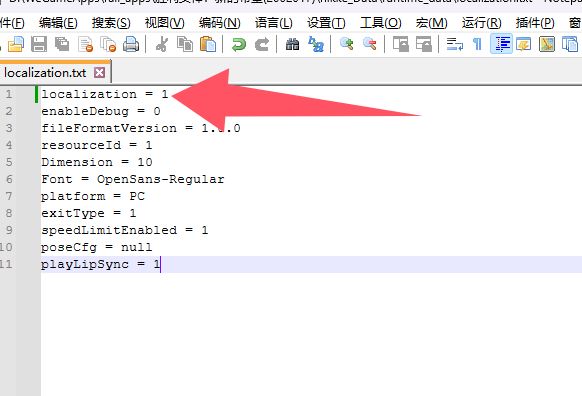Open the 设置(T) menu
582x396 pixels.
(326, 23)
